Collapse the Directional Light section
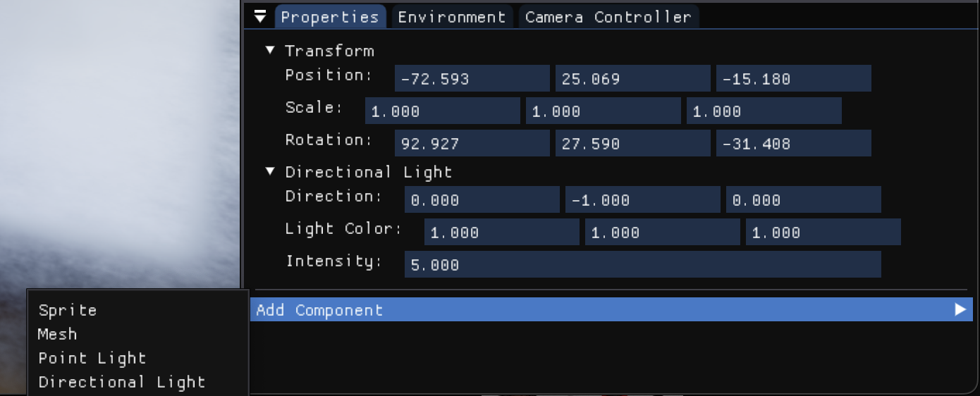980x396 pixels. (269, 172)
